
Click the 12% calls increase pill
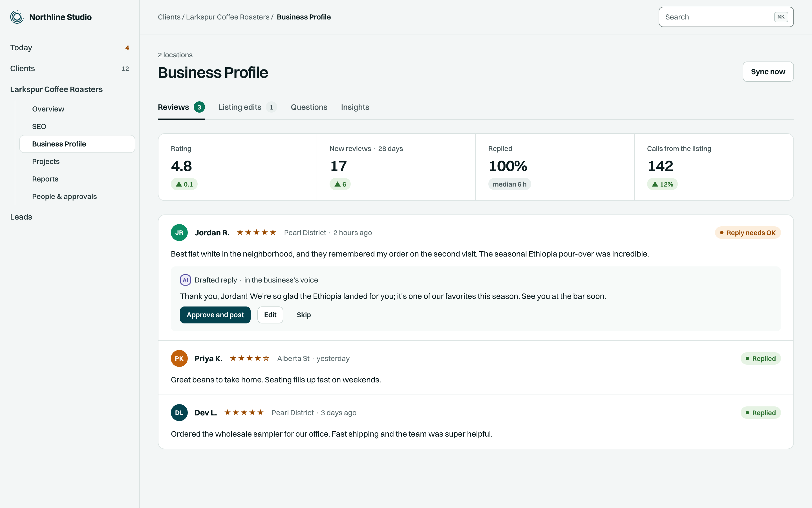[x=662, y=184]
